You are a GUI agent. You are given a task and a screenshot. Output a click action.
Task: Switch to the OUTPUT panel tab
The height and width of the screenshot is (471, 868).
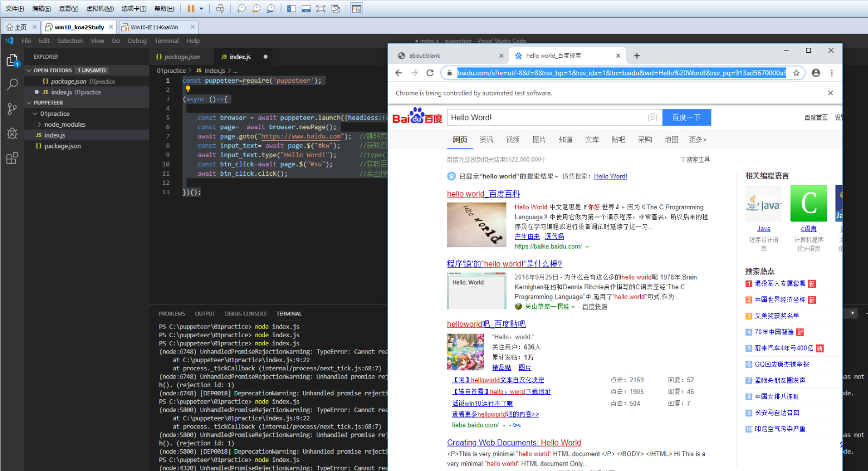coord(205,314)
